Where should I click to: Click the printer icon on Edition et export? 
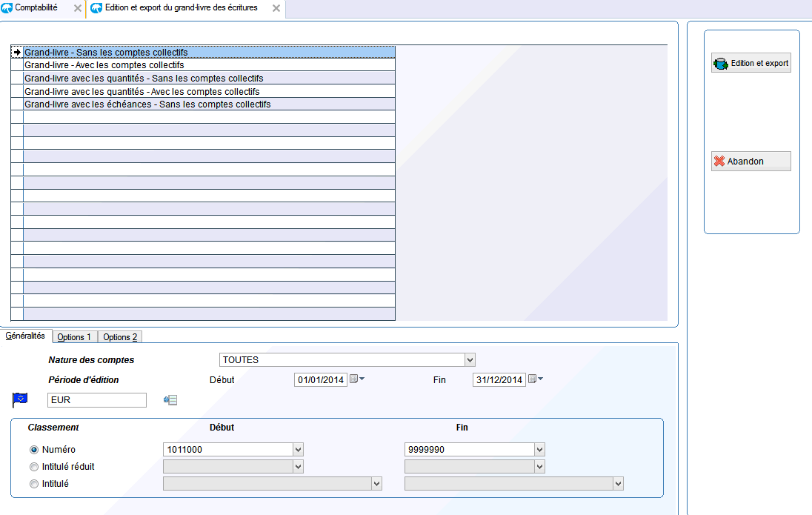click(719, 62)
